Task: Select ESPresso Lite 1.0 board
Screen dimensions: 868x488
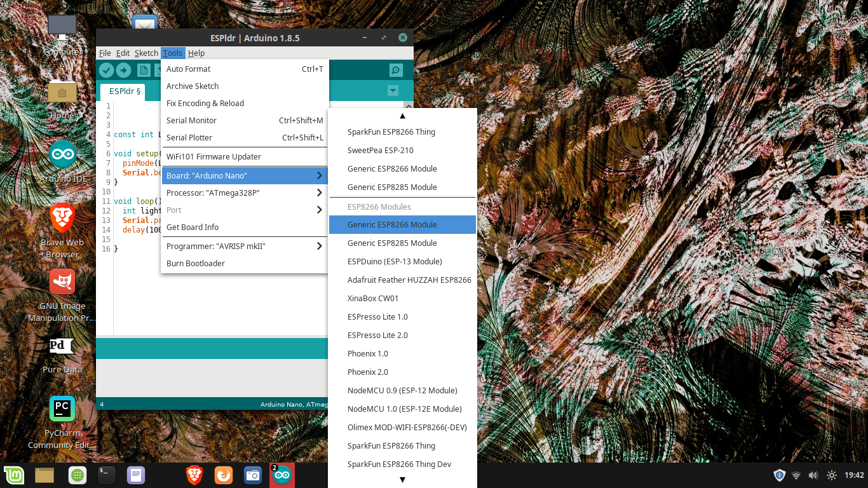Action: point(402,316)
